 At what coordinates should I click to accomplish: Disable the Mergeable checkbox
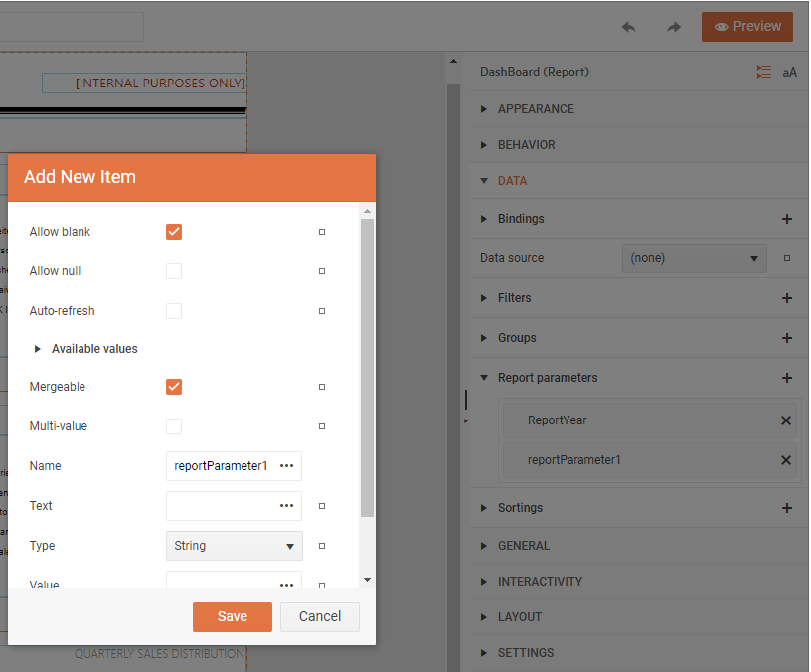(x=173, y=386)
